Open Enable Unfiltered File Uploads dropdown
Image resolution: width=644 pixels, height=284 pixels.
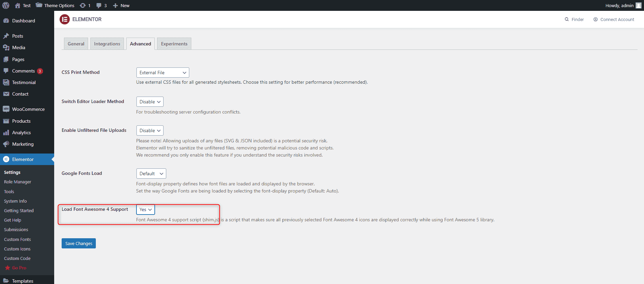click(150, 130)
